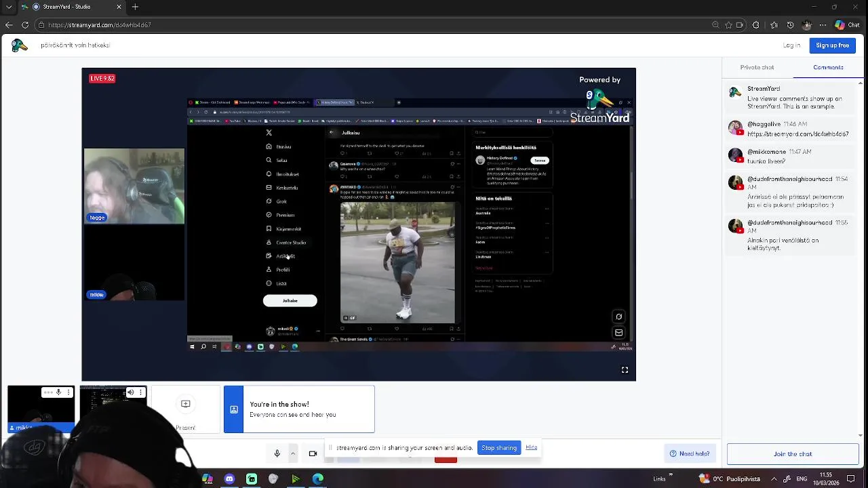Viewport: 868px width, 488px height.
Task: Switch to the Private chat tab
Action: coord(757,67)
